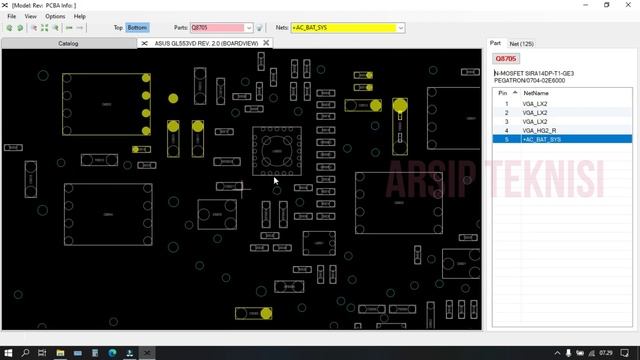Select pin 1 row VGA_LX2

click(x=562, y=104)
